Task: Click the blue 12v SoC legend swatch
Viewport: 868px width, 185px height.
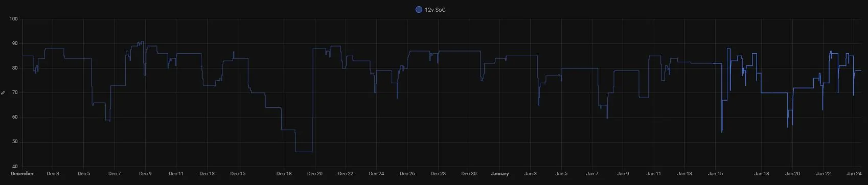Action: (419, 10)
